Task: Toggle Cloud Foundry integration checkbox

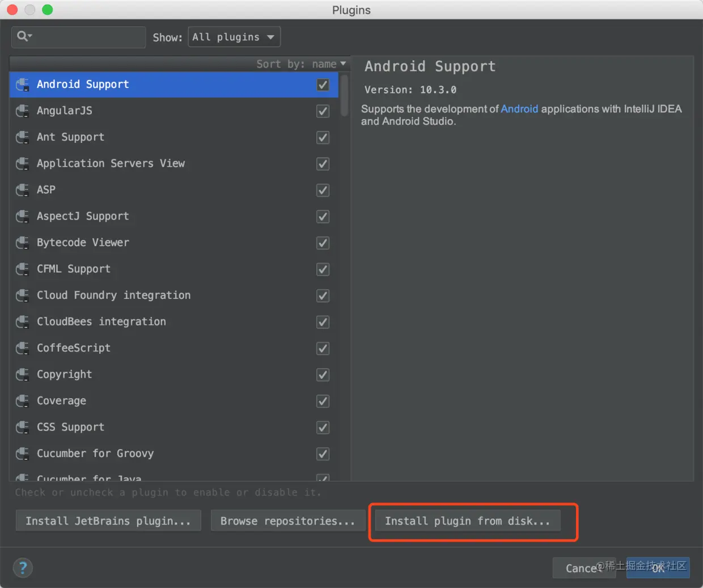Action: pyautogui.click(x=323, y=295)
